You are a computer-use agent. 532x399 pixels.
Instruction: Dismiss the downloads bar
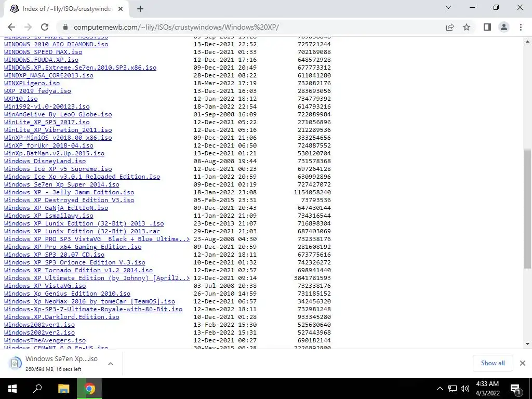[523, 363]
